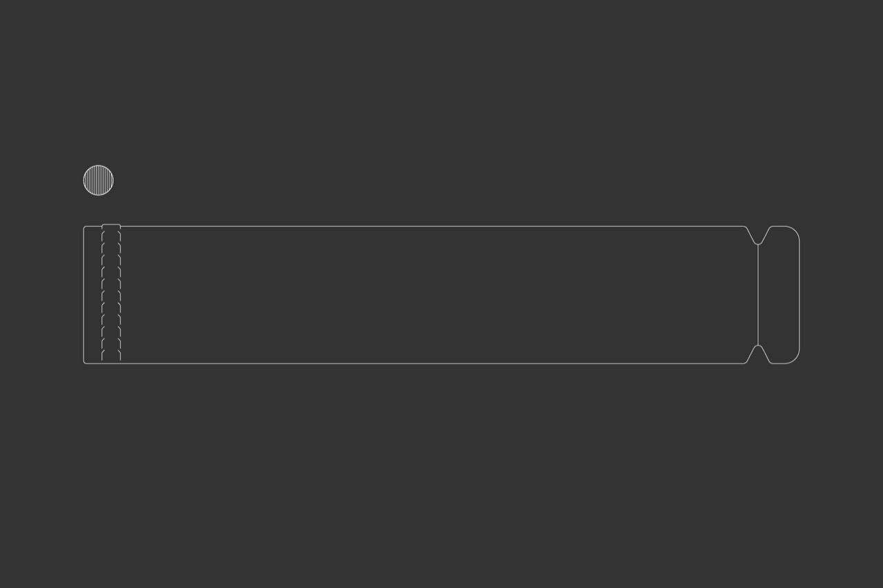883x588 pixels.
Task: Select the top-right rounded corner of end cap
Action: [795, 231]
